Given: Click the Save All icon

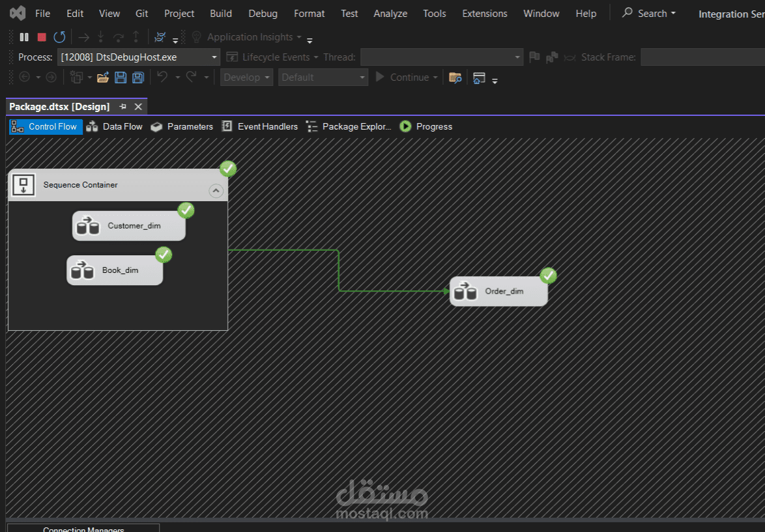Looking at the screenshot, I should click(139, 77).
